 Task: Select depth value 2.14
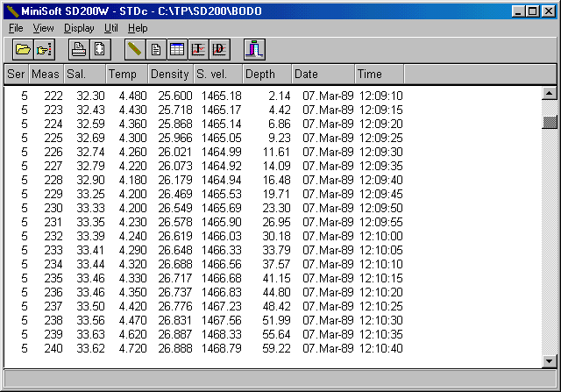(x=280, y=96)
